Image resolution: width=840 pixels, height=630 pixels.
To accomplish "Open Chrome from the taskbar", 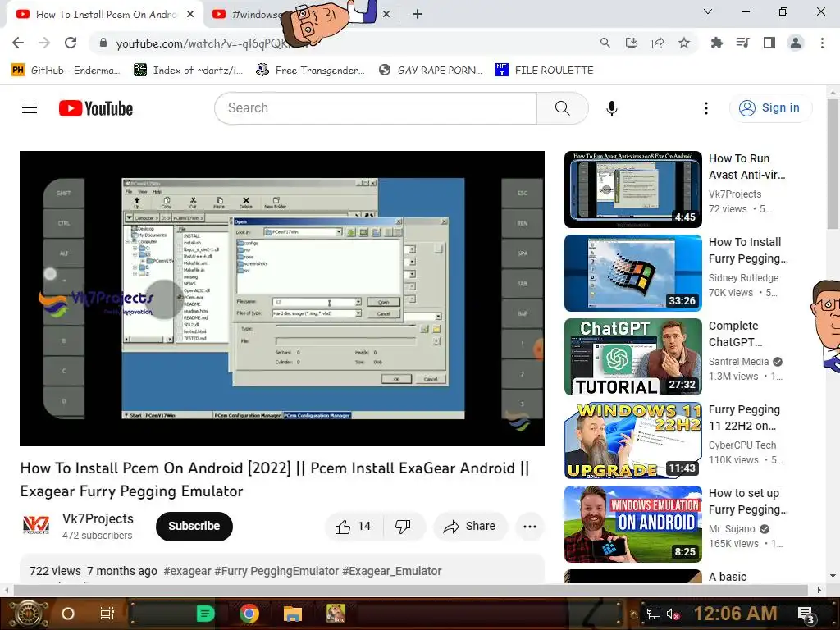I will point(249,614).
